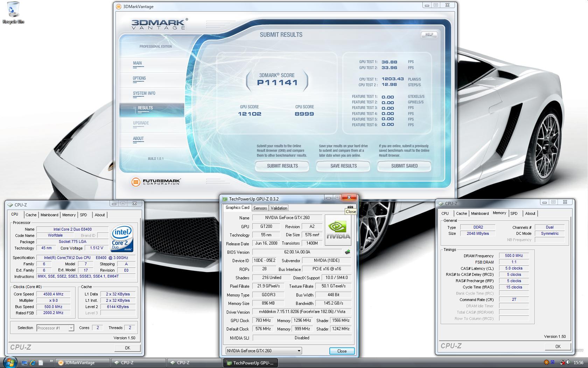Click left CPU-Z window title icon
Viewport: 588px width, 368px height.
coord(10,205)
